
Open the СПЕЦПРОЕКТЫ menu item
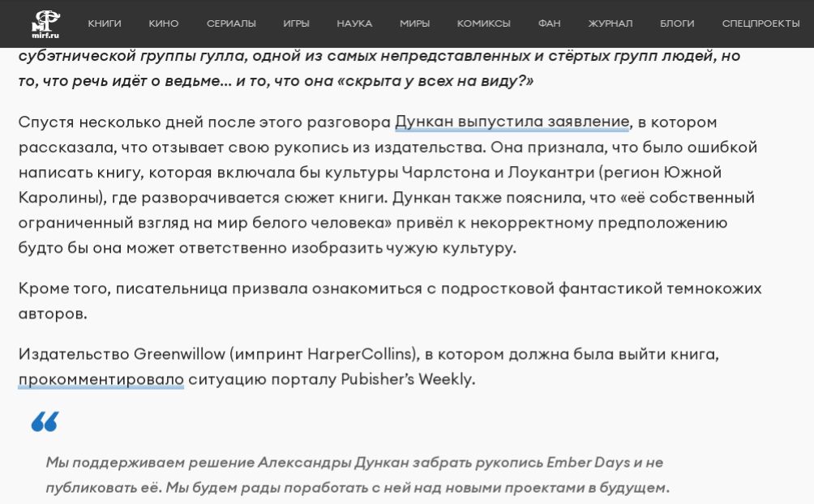(x=760, y=23)
